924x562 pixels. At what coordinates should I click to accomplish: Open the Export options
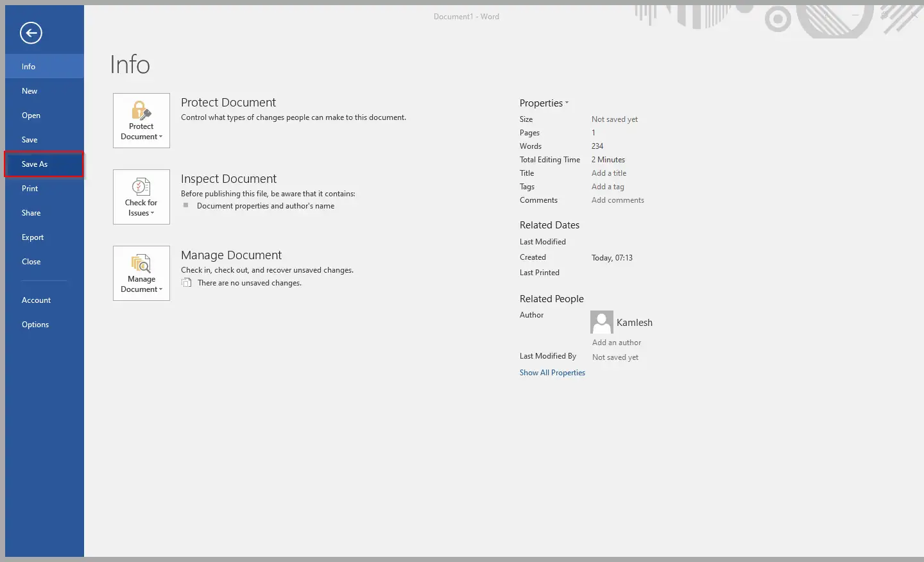44,237
